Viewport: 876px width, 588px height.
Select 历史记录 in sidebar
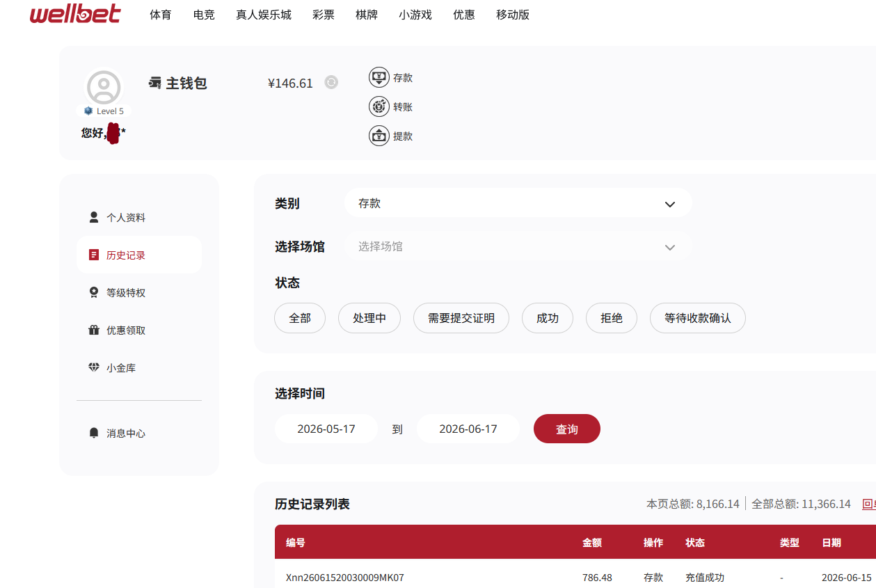[139, 255]
